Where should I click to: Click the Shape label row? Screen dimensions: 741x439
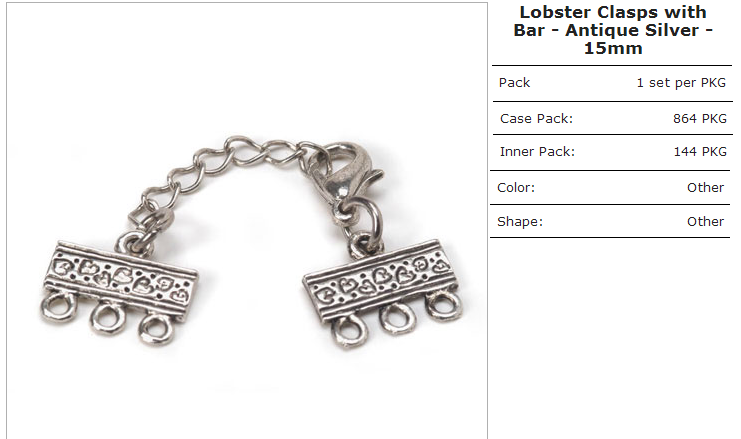(610, 221)
